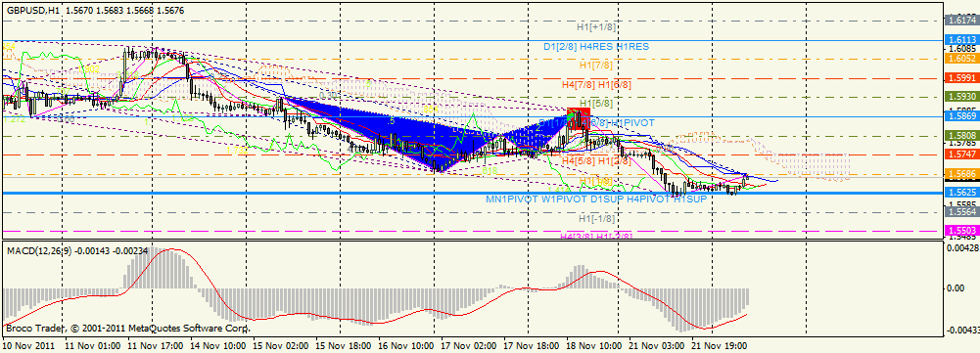
Task: Click the 21 Nov 19:00 time label
Action: [x=720, y=345]
